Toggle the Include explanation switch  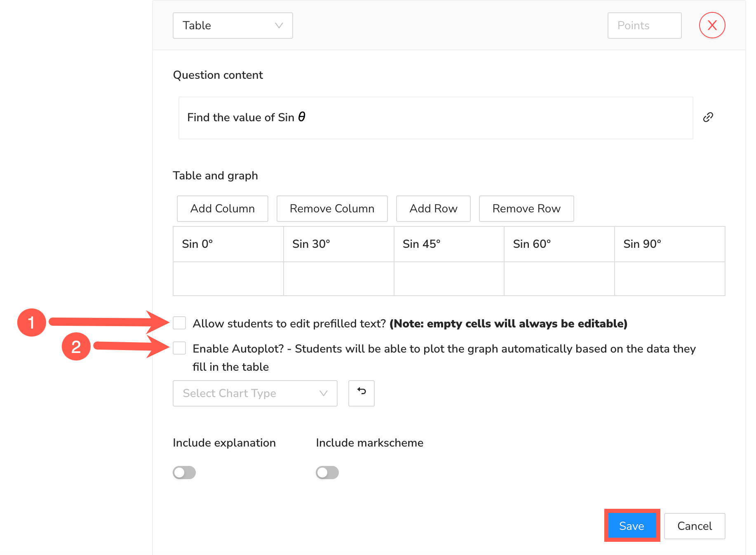click(184, 473)
